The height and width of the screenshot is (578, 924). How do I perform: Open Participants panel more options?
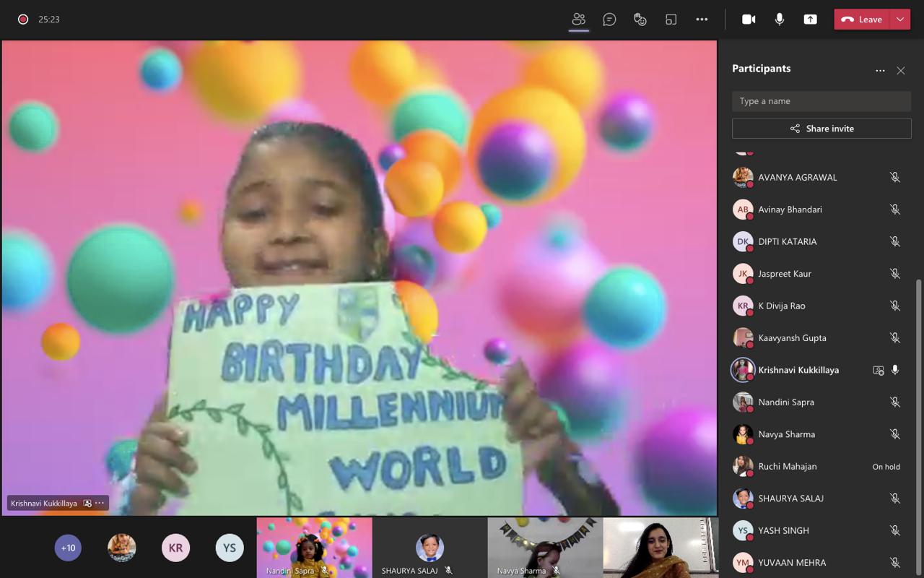click(x=880, y=70)
